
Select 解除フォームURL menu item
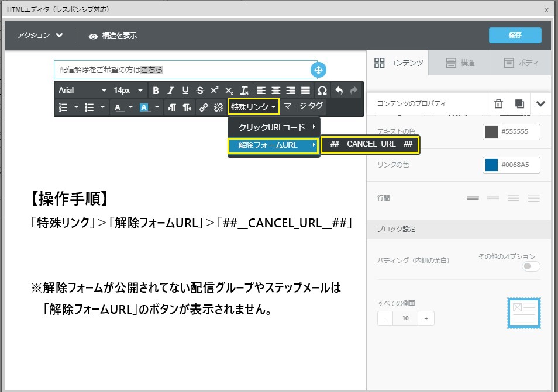pos(273,145)
